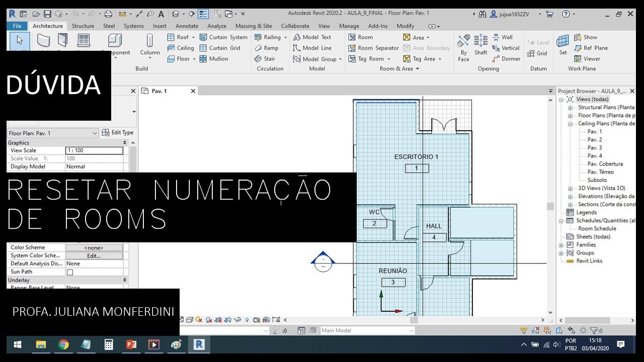
Task: Switch to the Structure ribbon tab
Action: [83, 26]
